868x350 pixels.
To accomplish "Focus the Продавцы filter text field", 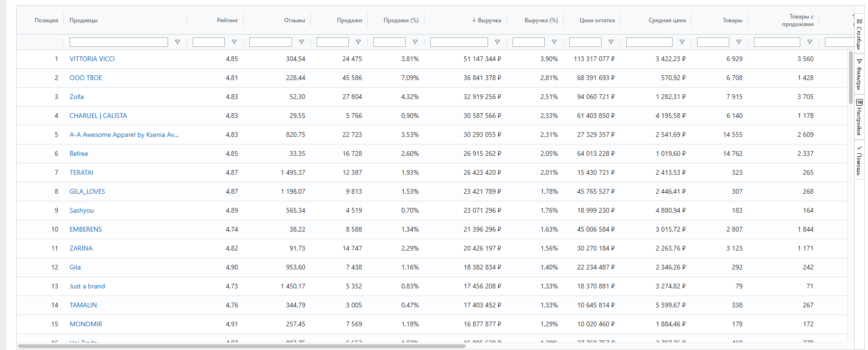I will point(119,42).
